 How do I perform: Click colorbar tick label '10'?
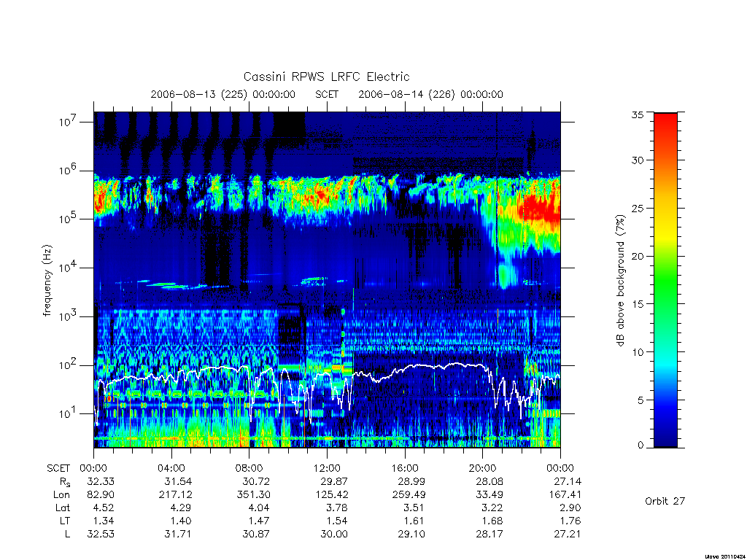[637, 352]
